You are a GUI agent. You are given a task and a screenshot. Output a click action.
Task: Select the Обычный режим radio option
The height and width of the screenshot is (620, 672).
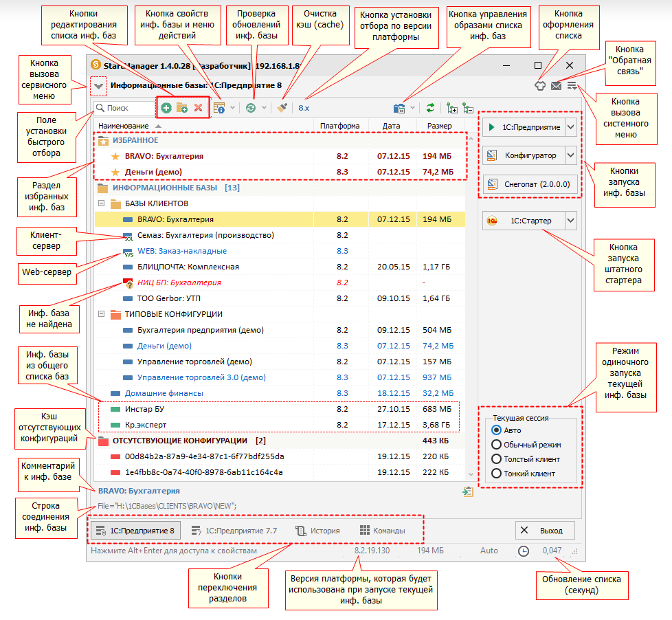(496, 445)
